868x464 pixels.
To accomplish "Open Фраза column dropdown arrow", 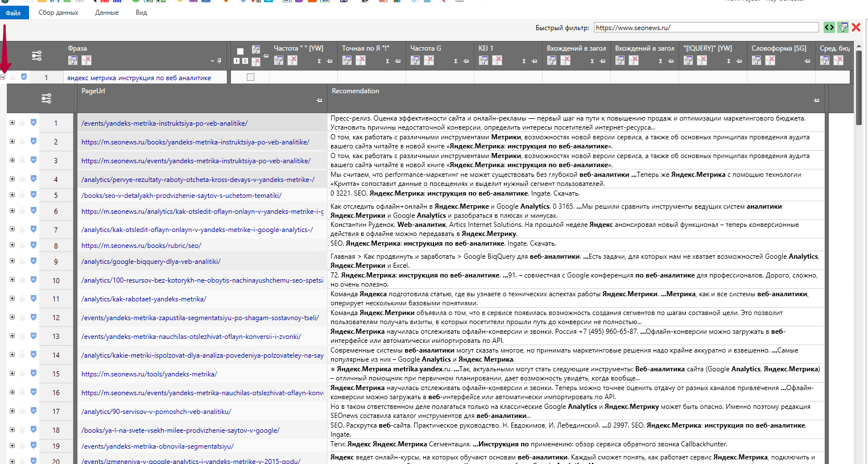I will pos(213,61).
